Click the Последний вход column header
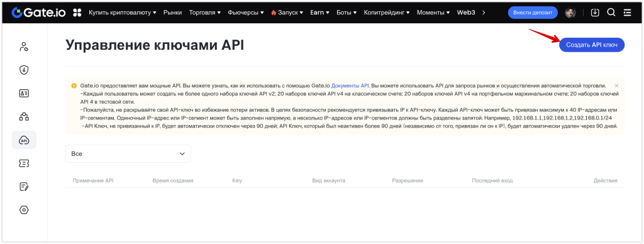This screenshot has width=644, height=244. tap(492, 180)
